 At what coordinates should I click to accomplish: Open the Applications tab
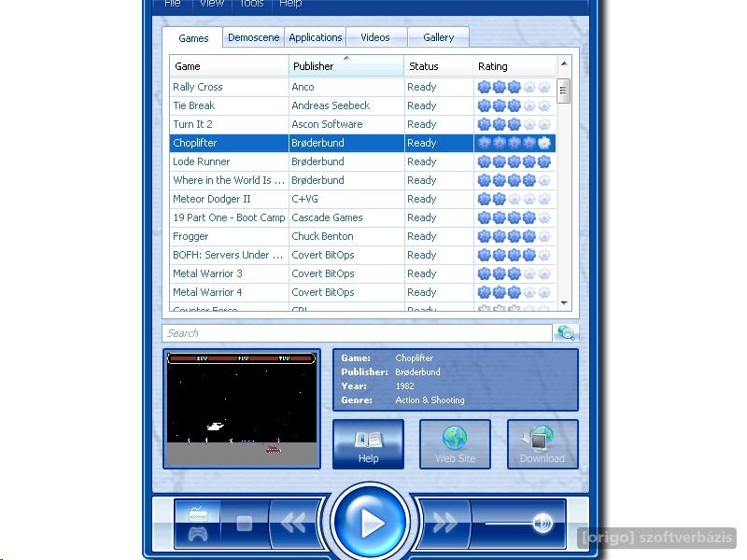click(316, 37)
